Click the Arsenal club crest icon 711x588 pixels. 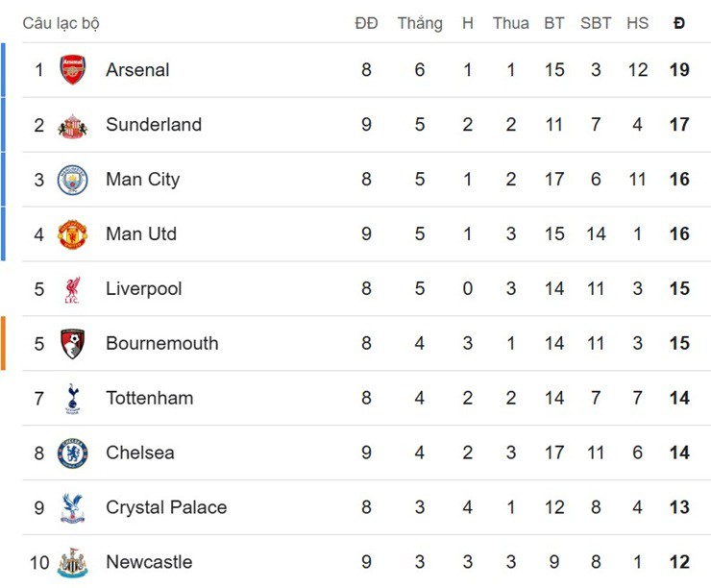point(73,70)
